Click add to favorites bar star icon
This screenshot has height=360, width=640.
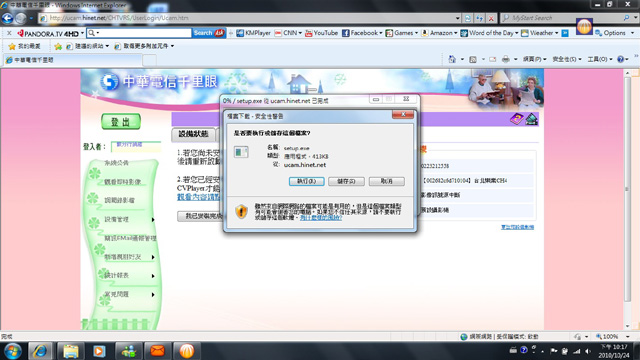[58, 46]
